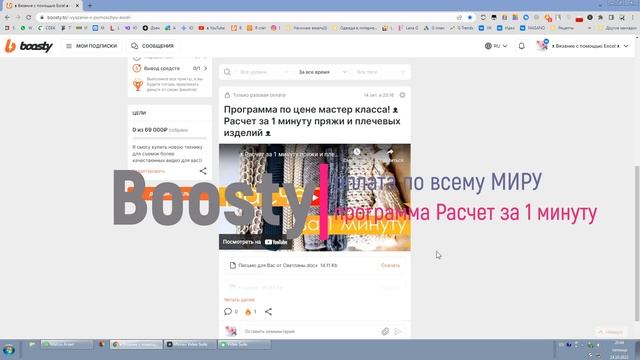Image resolution: width=640 pixels, height=360 pixels.
Task: Open the Сообщения page
Action: [x=153, y=46]
